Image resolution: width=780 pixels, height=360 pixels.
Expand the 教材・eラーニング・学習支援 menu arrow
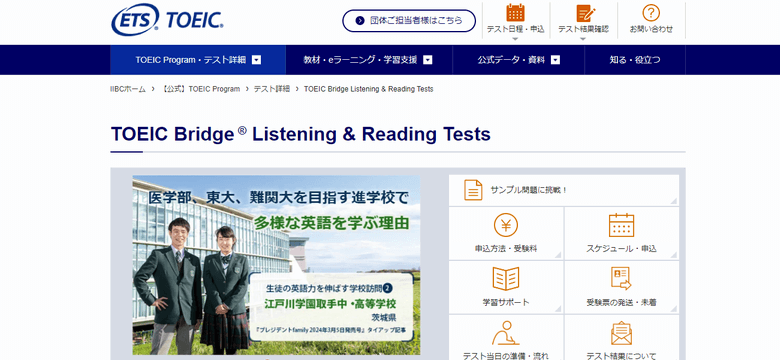pyautogui.click(x=427, y=60)
